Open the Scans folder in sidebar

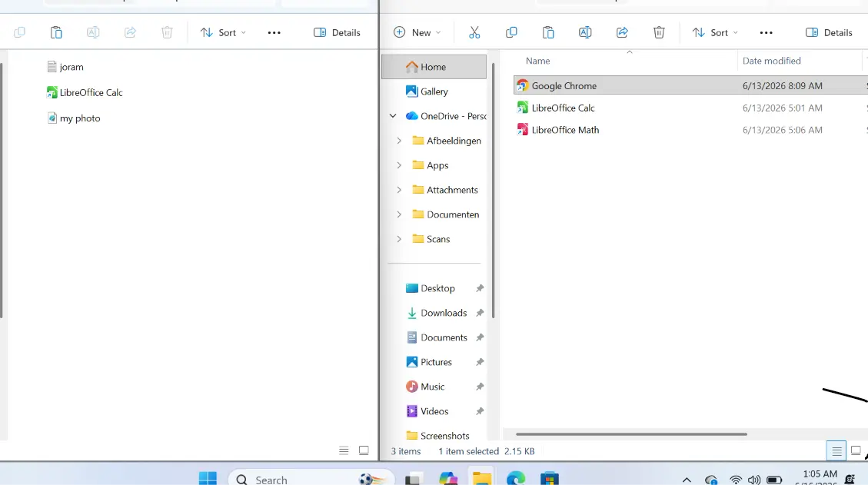pyautogui.click(x=431, y=239)
